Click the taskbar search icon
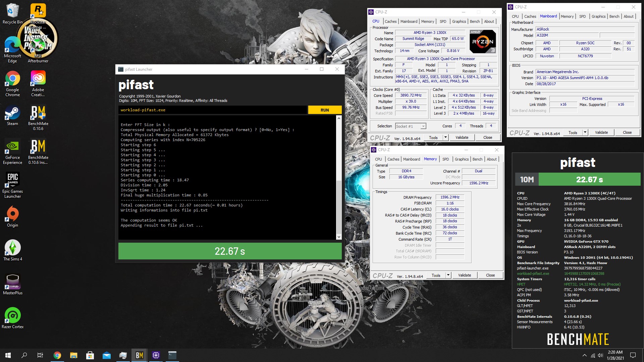This screenshot has width=644, height=362. (x=24, y=355)
